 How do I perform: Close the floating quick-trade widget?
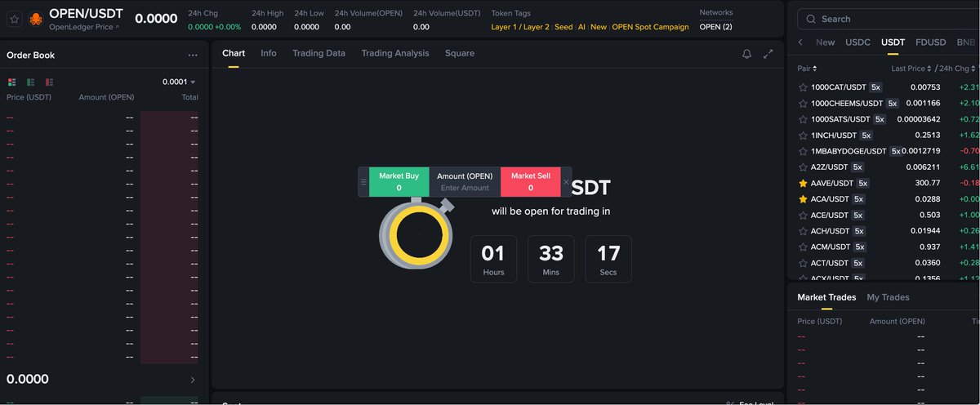pos(566,182)
